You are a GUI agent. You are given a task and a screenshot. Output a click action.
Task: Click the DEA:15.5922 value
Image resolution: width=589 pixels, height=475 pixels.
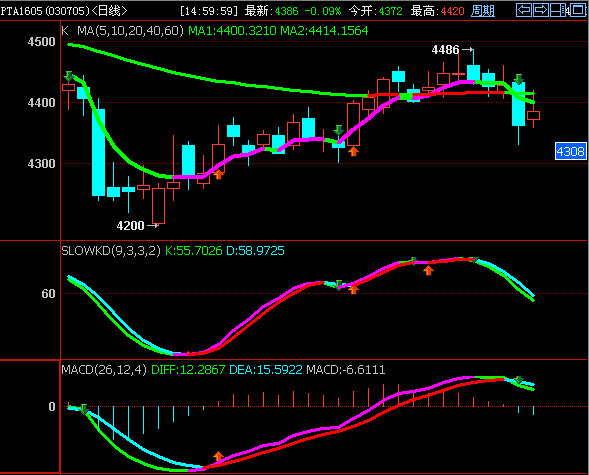click(266, 370)
